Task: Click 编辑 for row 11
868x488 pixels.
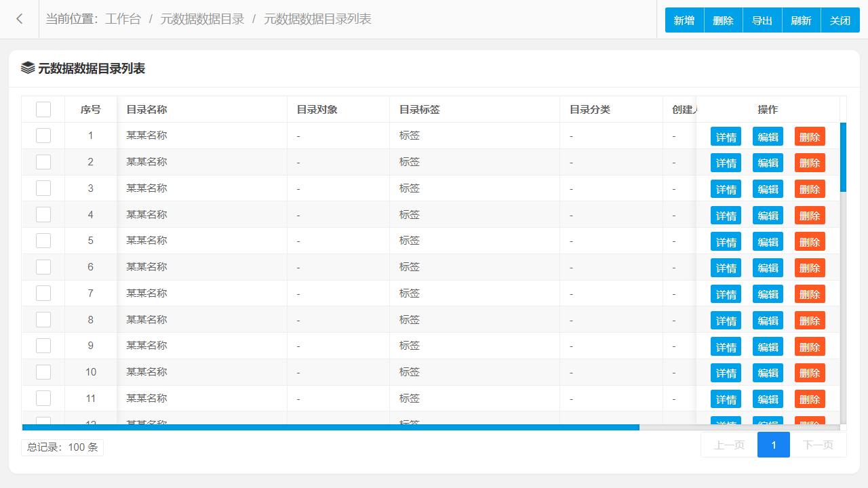Action: click(x=768, y=399)
